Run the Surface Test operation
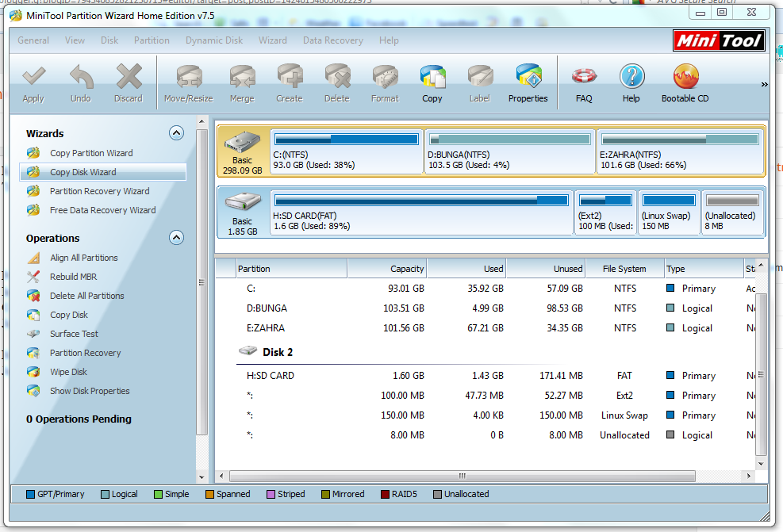783x532 pixels. 74,334
